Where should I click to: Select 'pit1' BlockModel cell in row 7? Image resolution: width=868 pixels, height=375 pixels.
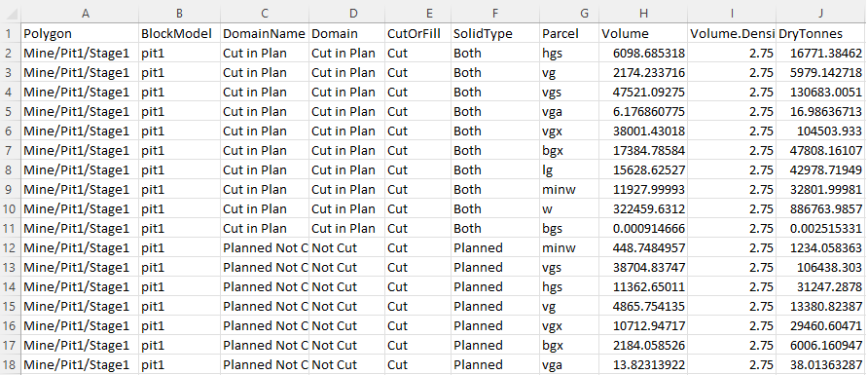(179, 150)
